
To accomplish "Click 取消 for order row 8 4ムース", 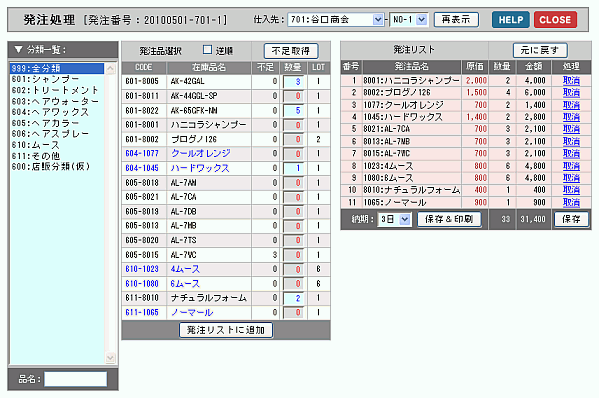I will (x=571, y=166).
